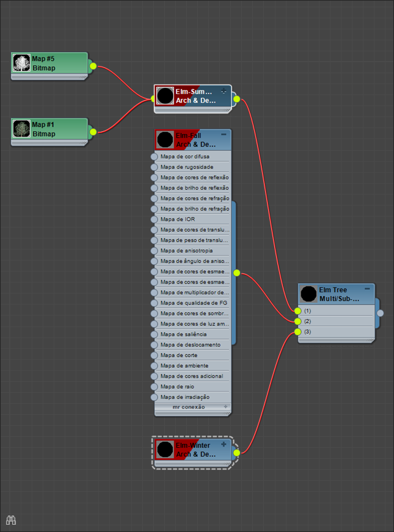Click the Map #1 bitmap tree thumbnail
The width and height of the screenshot is (394, 532).
point(21,129)
